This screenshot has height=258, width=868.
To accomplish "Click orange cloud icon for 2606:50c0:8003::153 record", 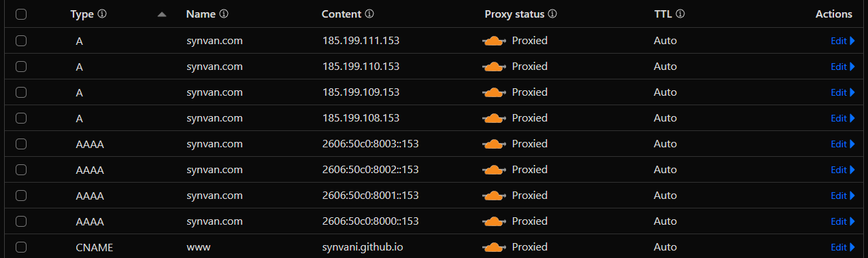I will point(494,145).
